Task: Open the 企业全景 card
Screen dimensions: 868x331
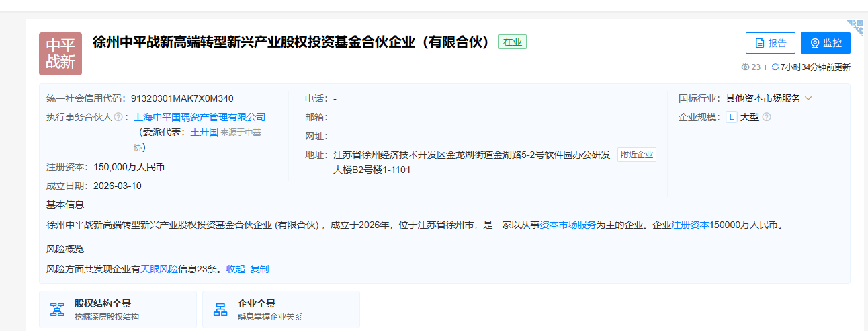Action: coord(281,309)
